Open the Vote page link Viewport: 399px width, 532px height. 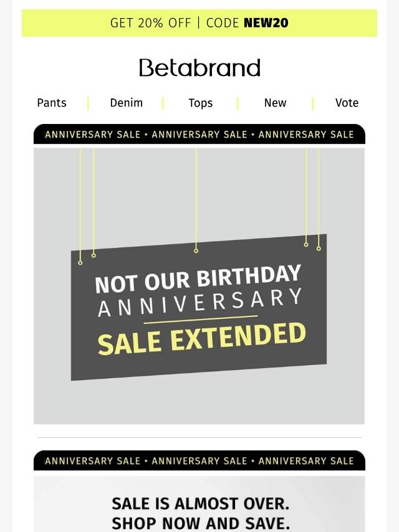[347, 103]
